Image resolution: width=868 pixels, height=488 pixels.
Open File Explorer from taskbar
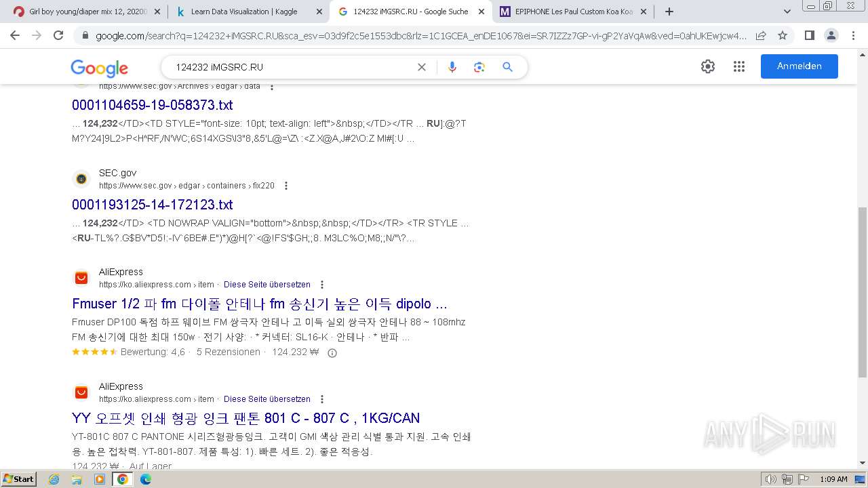(77, 479)
